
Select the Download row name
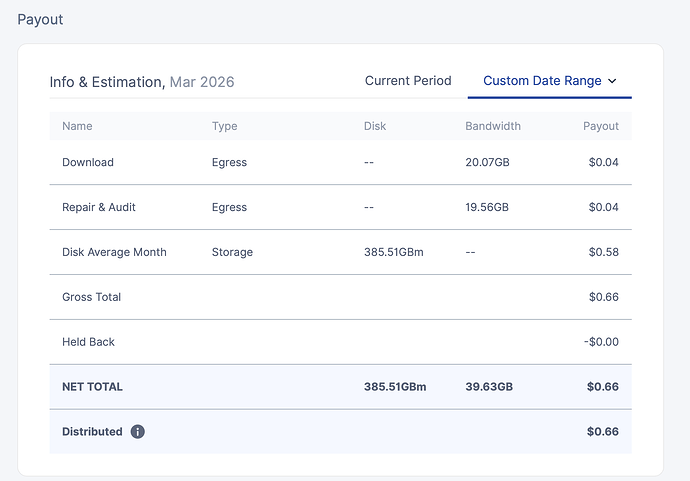(88, 162)
